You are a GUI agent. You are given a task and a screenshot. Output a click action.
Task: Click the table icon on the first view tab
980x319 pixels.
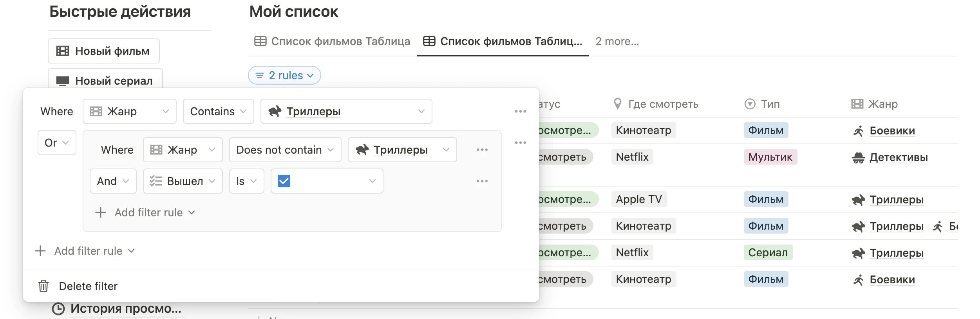(x=260, y=41)
